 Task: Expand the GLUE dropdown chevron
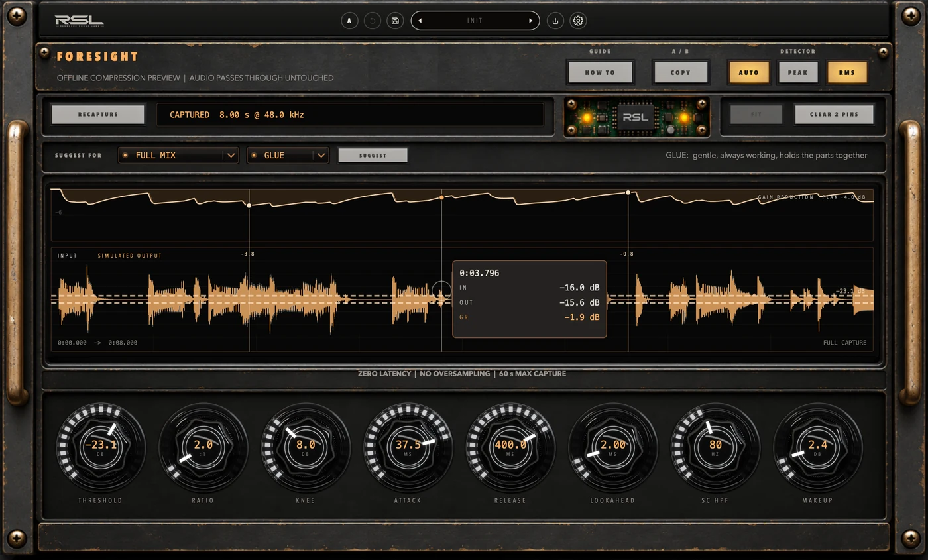[x=321, y=155]
